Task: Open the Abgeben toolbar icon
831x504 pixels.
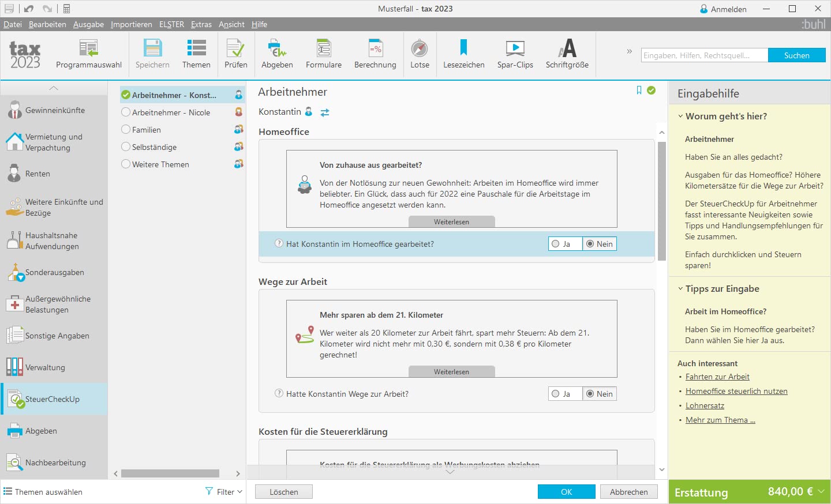Action: 277,54
